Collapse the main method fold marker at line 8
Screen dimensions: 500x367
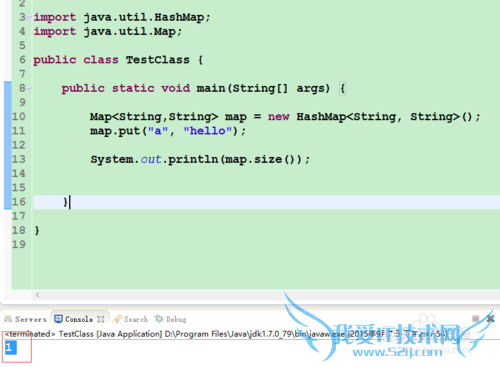(x=29, y=88)
